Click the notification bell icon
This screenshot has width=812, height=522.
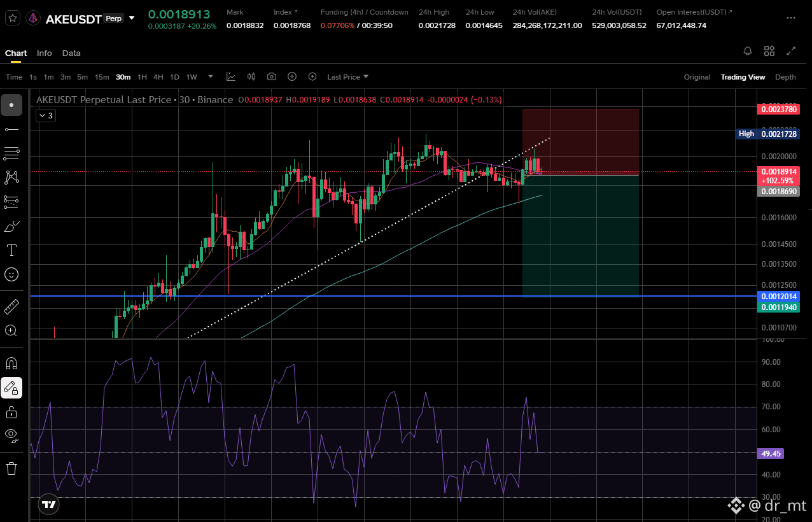748,51
